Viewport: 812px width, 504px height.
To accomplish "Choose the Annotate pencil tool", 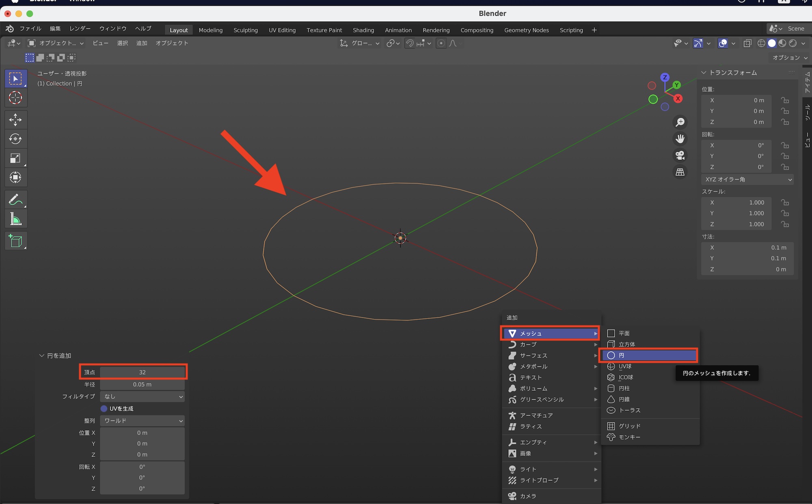I will [x=15, y=200].
